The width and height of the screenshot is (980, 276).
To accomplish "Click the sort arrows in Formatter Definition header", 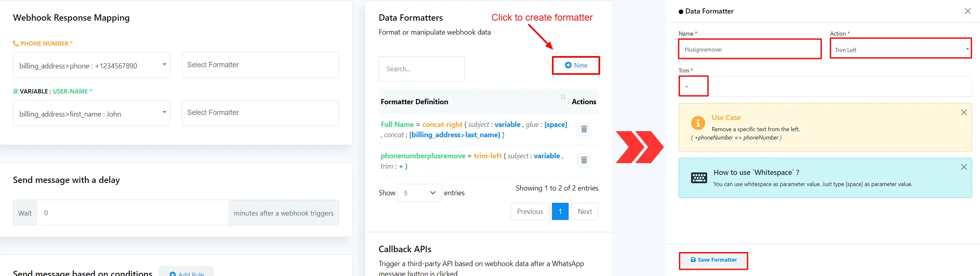I will point(563,97).
